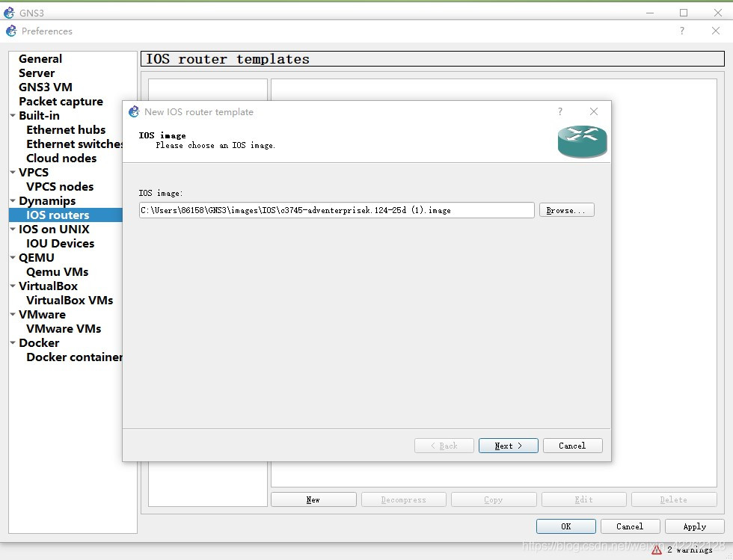Select IOU Devices entry

61,244
